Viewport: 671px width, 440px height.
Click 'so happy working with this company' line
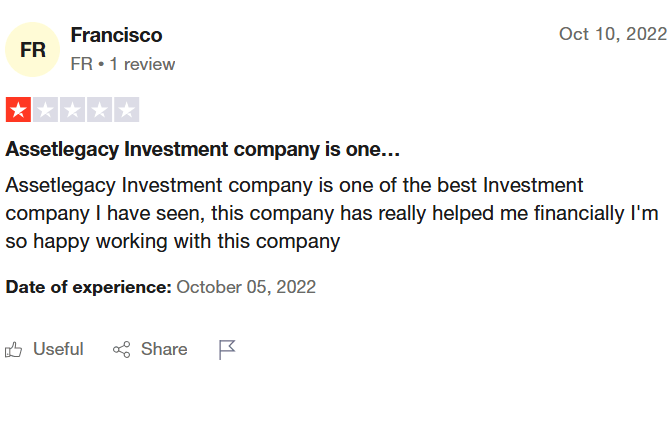pos(172,241)
